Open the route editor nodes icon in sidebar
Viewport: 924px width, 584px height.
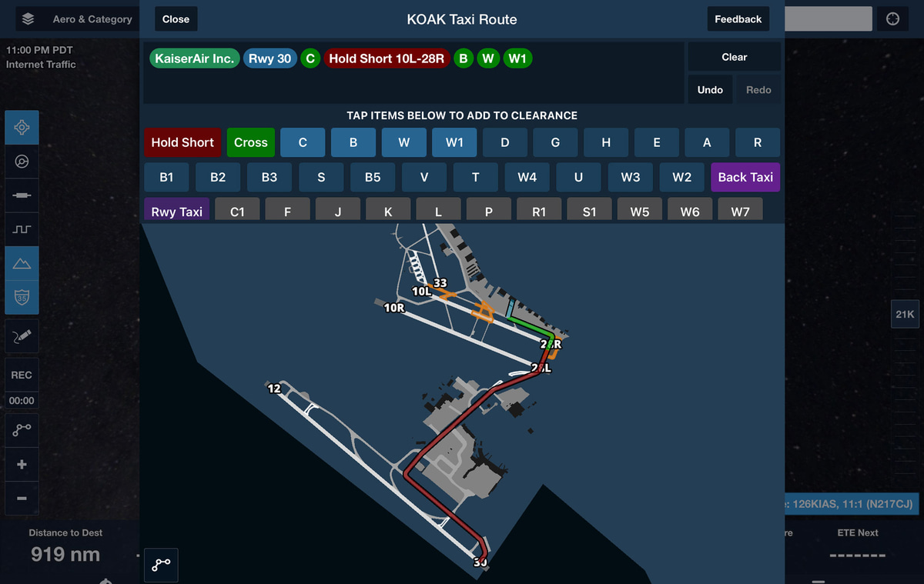click(21, 429)
